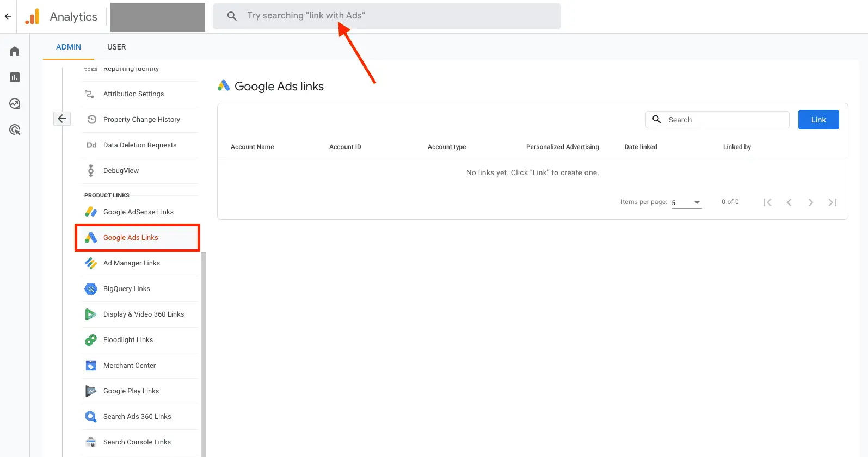Image resolution: width=868 pixels, height=457 pixels.
Task: Open Floodlight Links
Action: click(139, 340)
